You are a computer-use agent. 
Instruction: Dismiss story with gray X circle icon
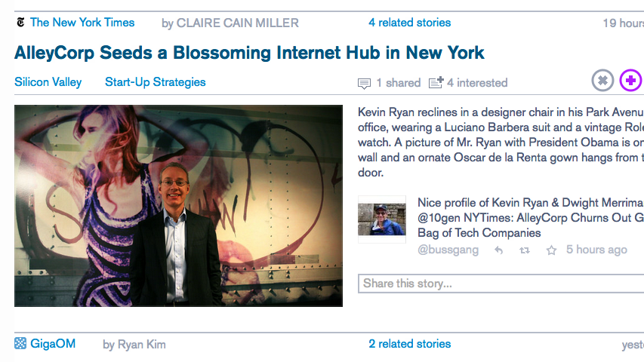click(x=602, y=81)
